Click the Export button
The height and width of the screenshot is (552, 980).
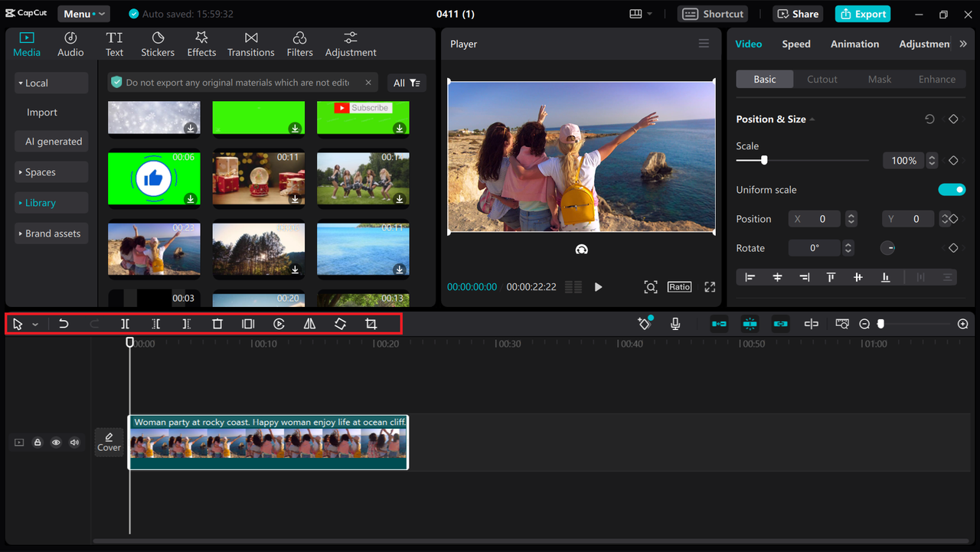click(x=862, y=13)
